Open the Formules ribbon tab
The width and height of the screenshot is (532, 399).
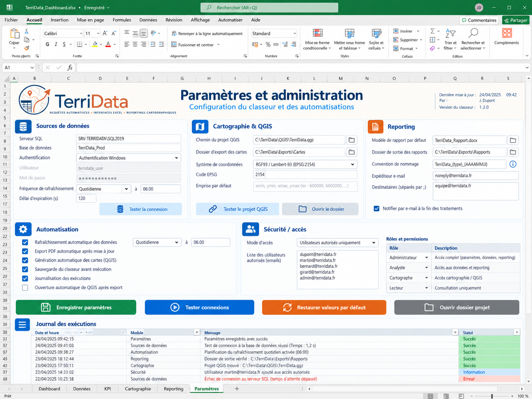coord(122,20)
